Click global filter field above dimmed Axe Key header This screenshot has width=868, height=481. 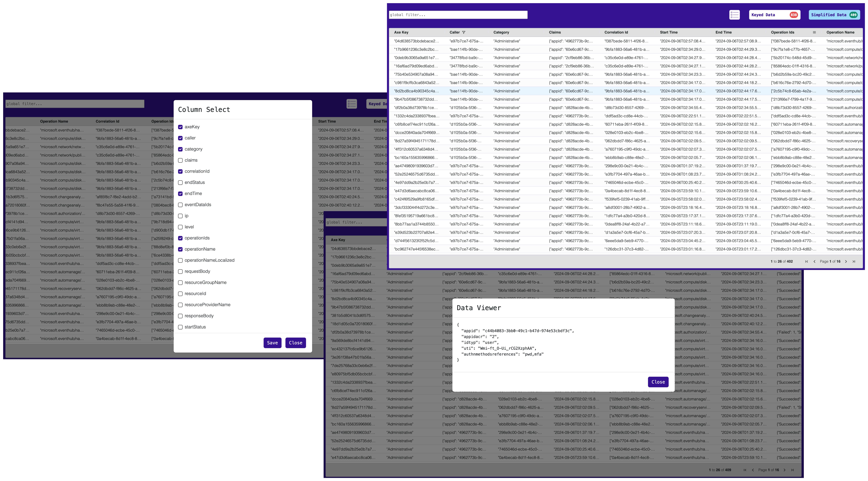tap(356, 222)
